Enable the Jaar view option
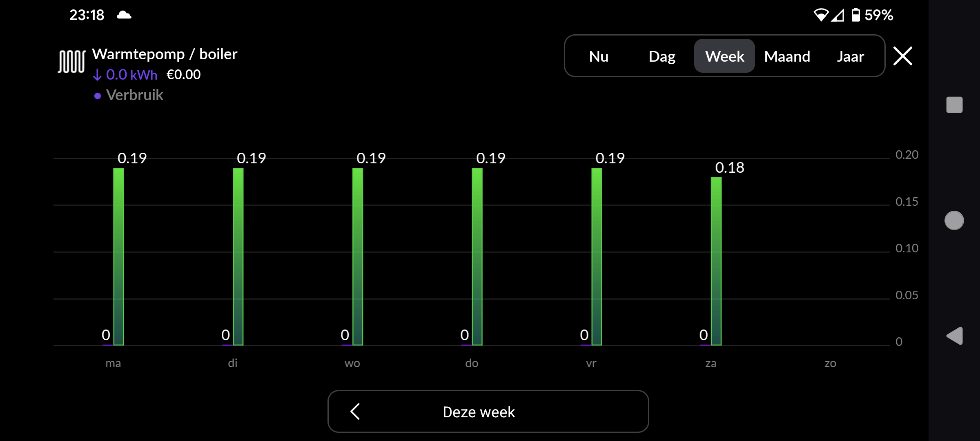The image size is (980, 441). (x=851, y=56)
